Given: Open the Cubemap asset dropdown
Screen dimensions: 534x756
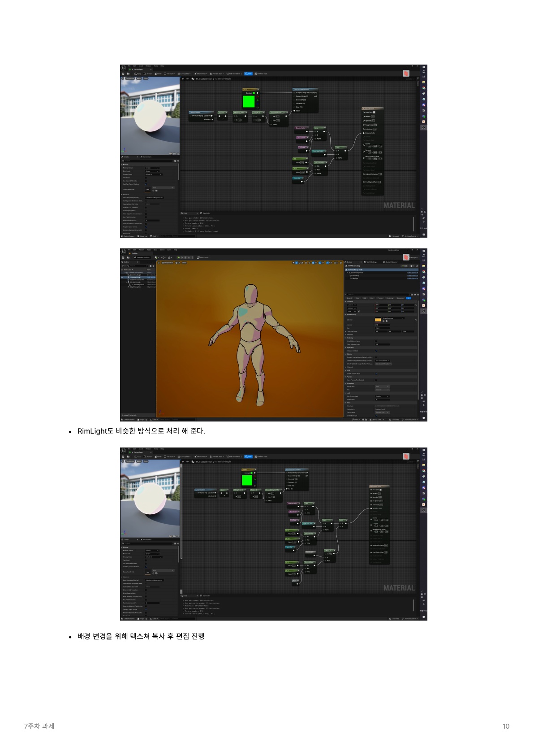Looking at the screenshot, I should [x=393, y=318].
